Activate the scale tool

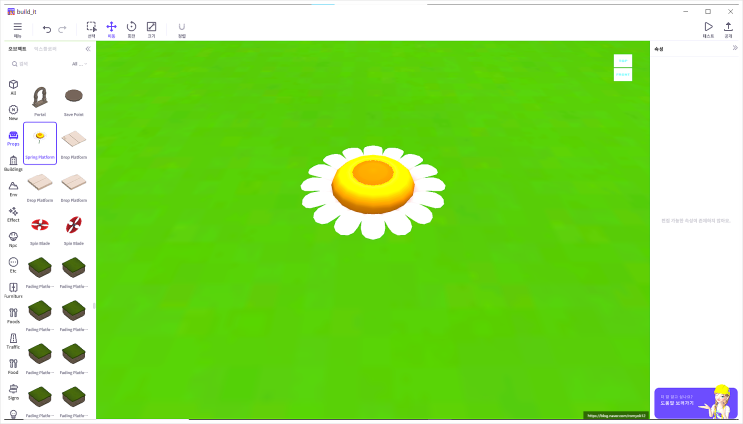151,29
